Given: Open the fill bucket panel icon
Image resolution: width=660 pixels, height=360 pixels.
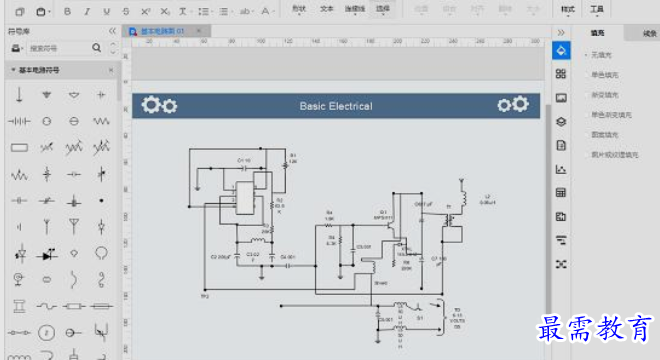Looking at the screenshot, I should click(561, 51).
